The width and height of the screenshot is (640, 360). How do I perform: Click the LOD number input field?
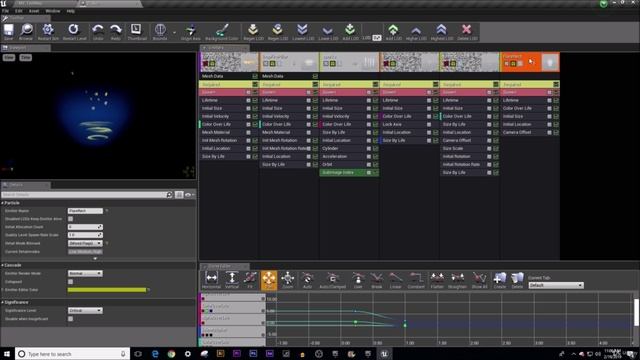[x=377, y=38]
